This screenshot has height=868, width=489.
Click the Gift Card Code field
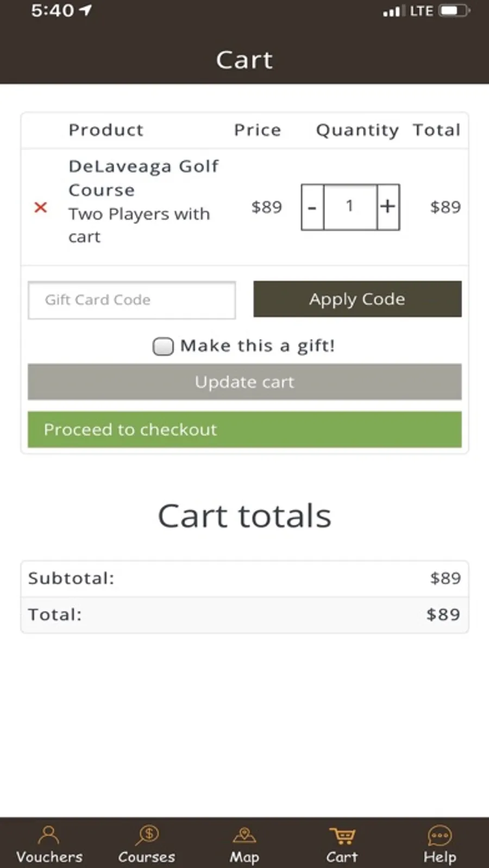[132, 300]
